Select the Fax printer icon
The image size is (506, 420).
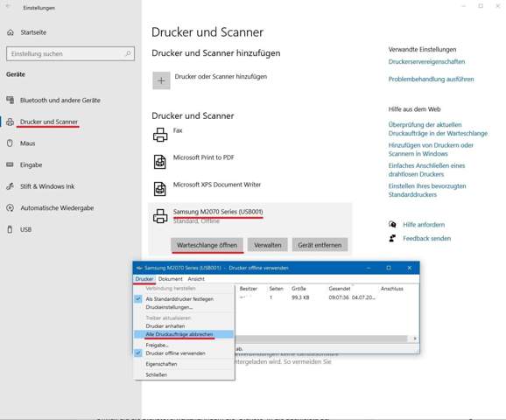click(x=160, y=135)
